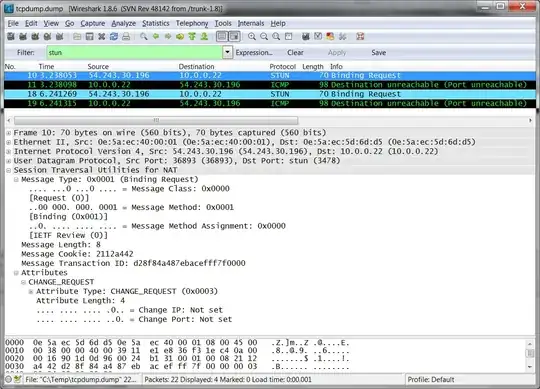Reload this capture file icon

(x=114, y=36)
